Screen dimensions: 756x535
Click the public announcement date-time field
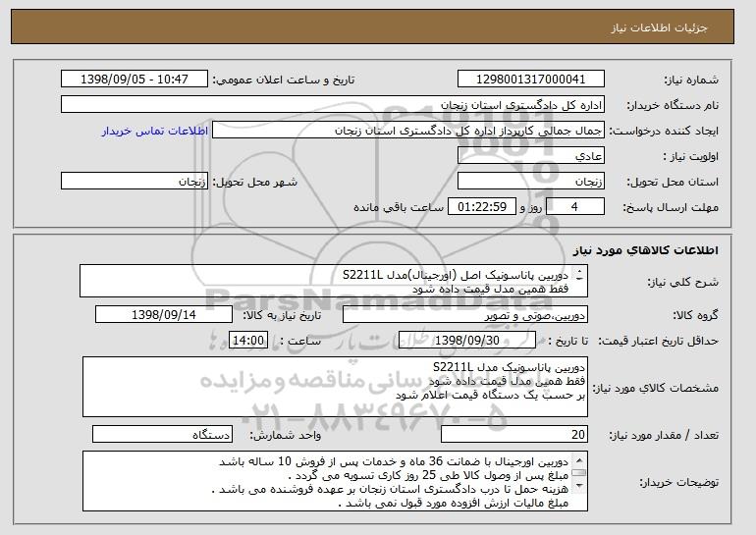135,80
